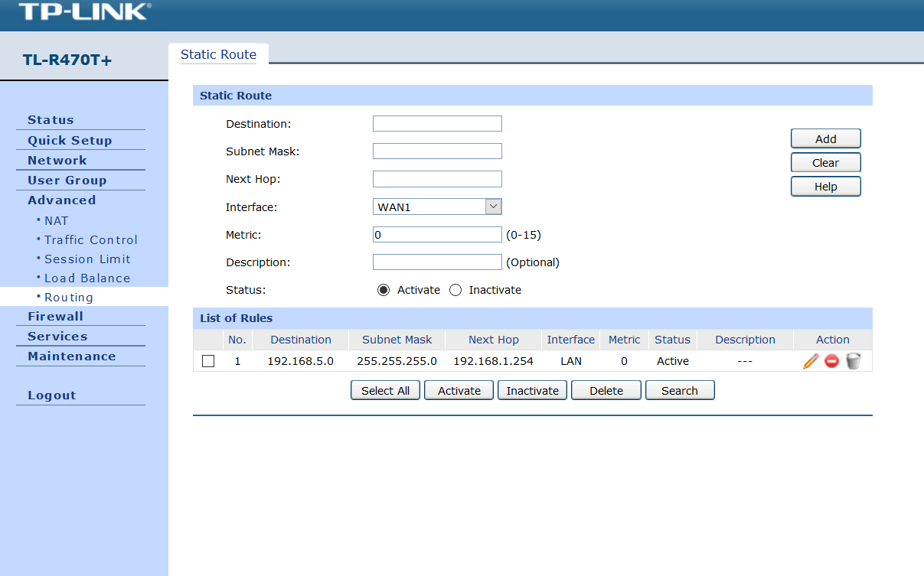Click the Destination column header

coord(301,340)
